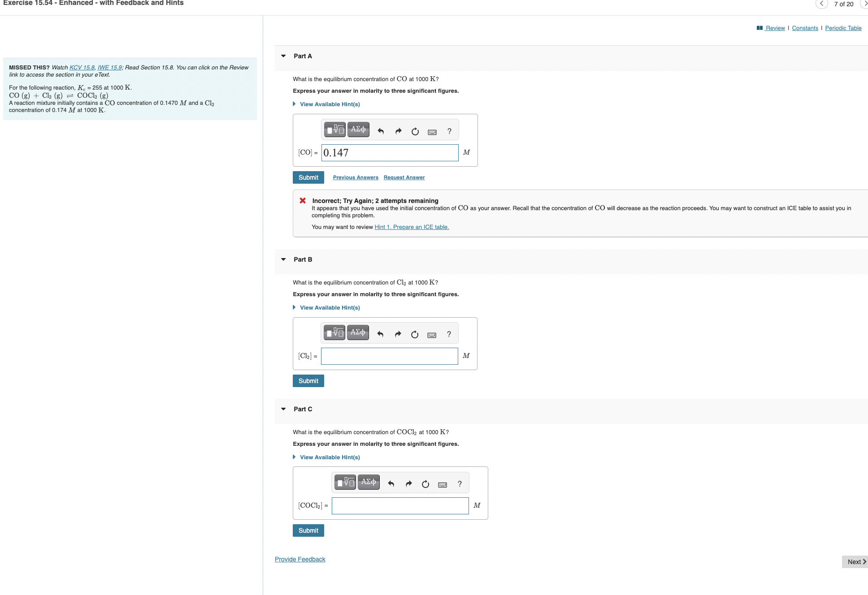
Task: Open the Constants page
Action: (805, 28)
